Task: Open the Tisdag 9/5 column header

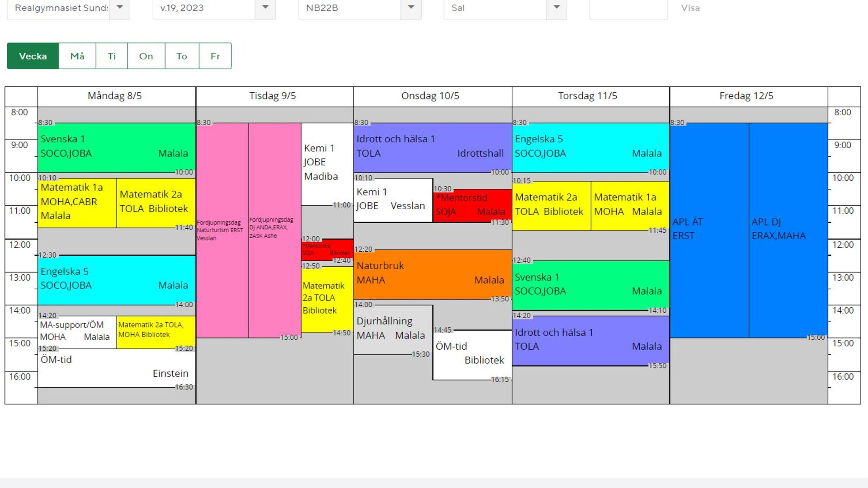Action: click(x=274, y=96)
